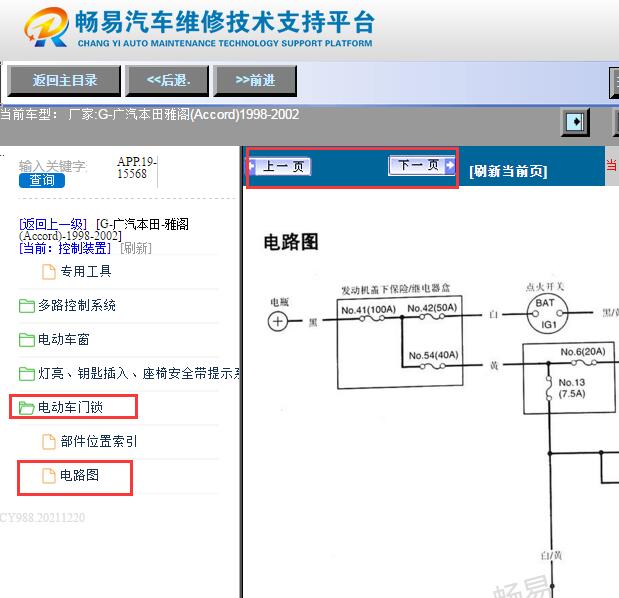Click the 返回上一级 link
Image resolution: width=619 pixels, height=598 pixels.
[53, 224]
